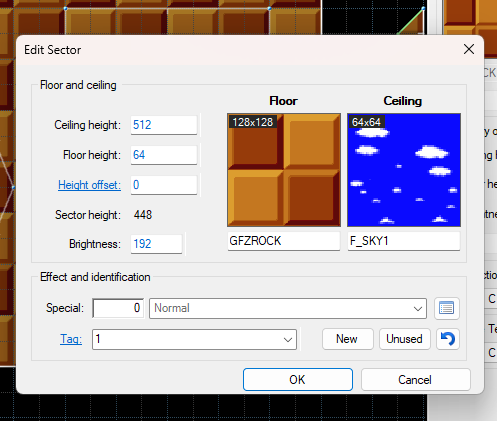Click the OK button
Screen dimensions: 497x421
(298, 380)
